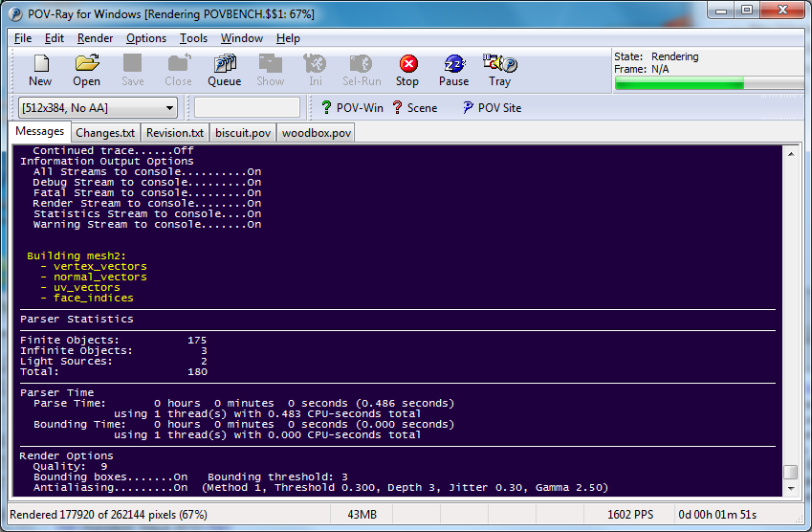Click the 'Building mesh2:' line

point(77,255)
